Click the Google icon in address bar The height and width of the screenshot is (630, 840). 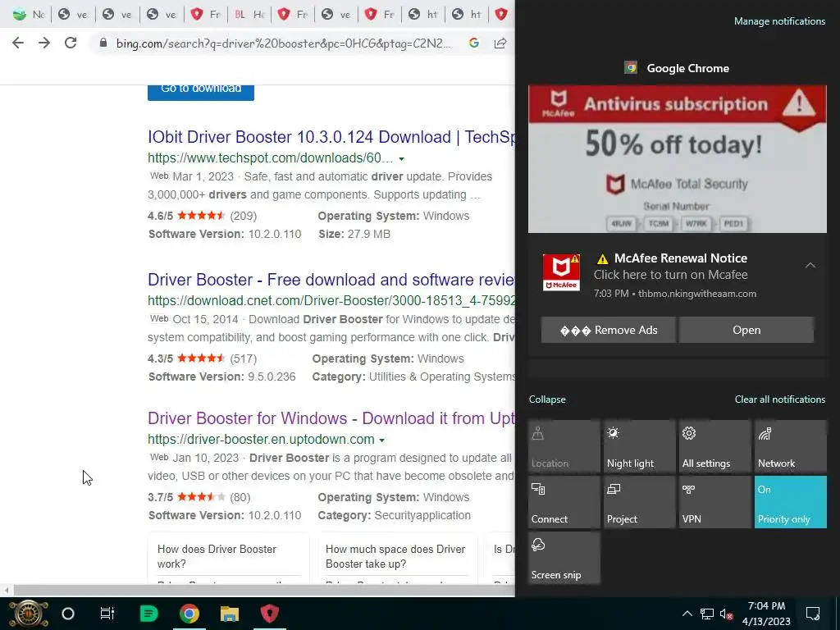point(473,43)
